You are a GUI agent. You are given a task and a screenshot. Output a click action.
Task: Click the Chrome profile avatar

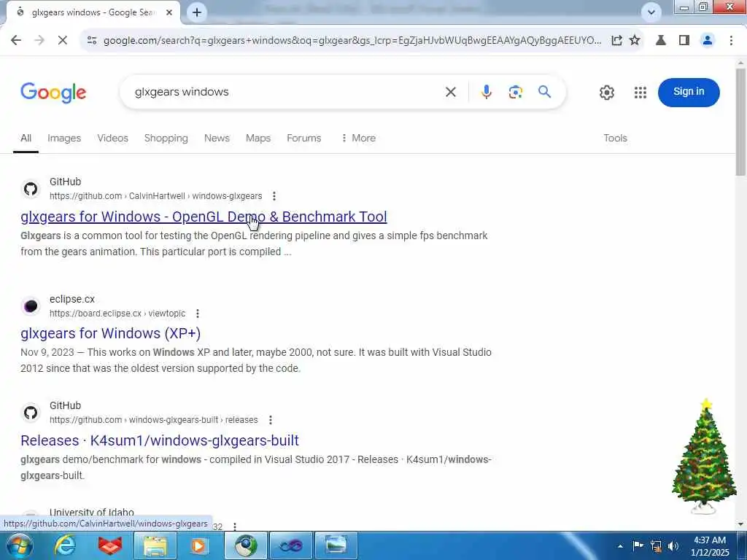coord(708,41)
